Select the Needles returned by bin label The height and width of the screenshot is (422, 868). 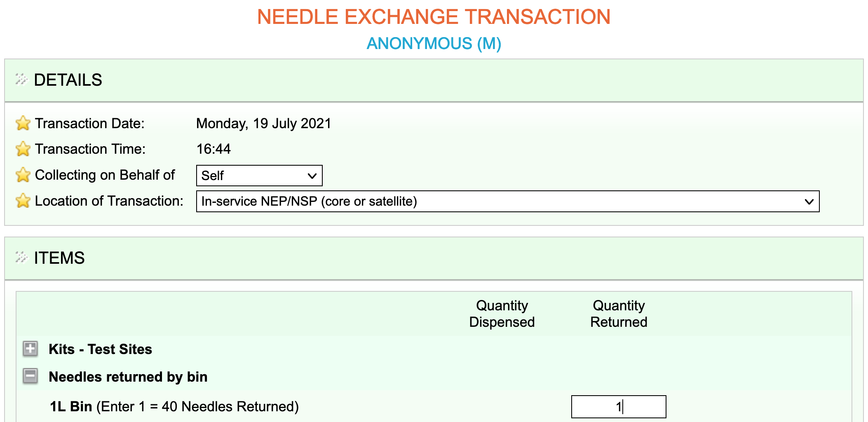(128, 377)
